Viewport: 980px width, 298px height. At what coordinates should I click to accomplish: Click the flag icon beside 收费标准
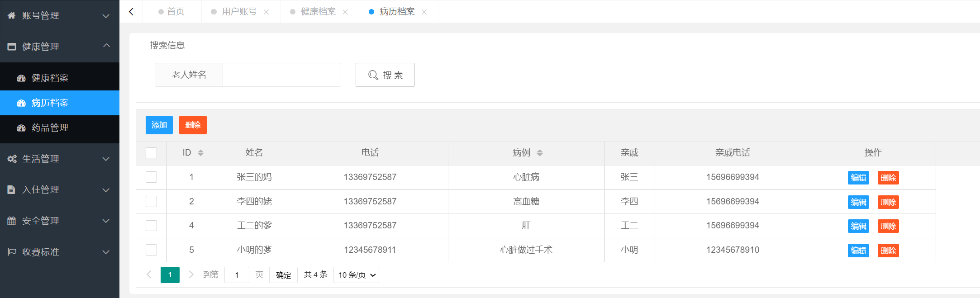coord(12,252)
